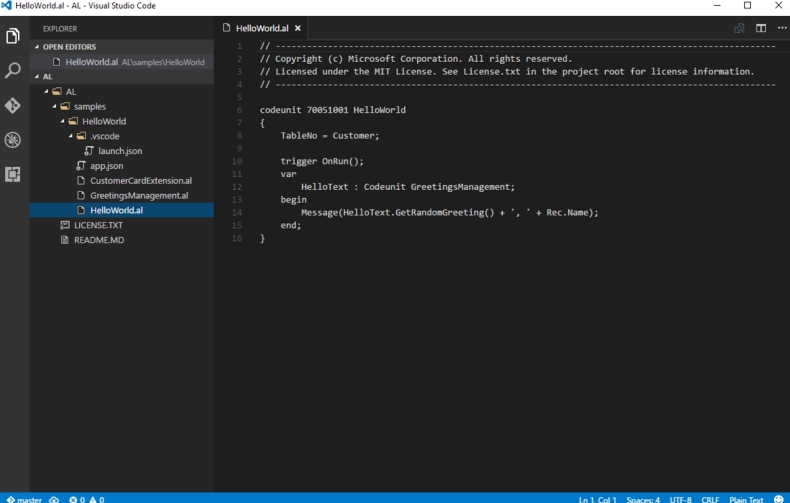Viewport: 790px width, 503px height.
Task: Collapse the Open Editors section
Action: [x=69, y=46]
